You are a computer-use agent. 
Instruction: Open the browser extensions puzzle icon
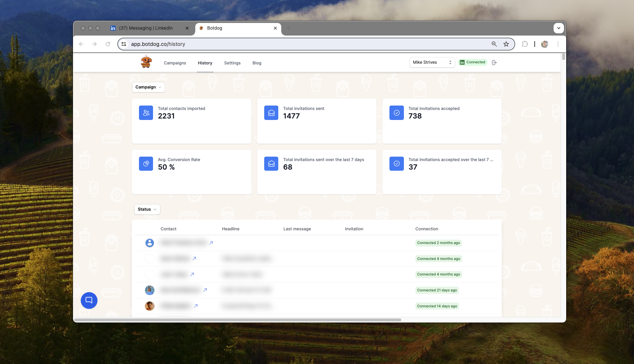point(525,44)
